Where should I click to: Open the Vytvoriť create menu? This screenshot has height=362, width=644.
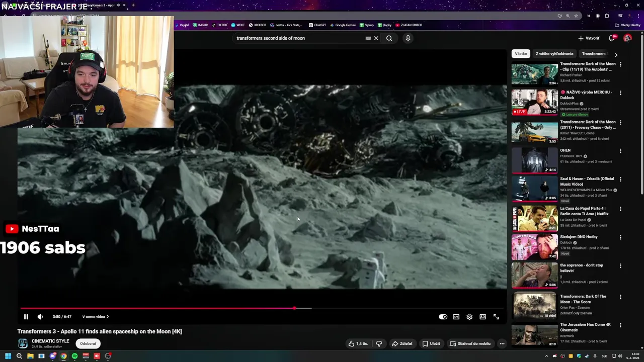(x=589, y=38)
